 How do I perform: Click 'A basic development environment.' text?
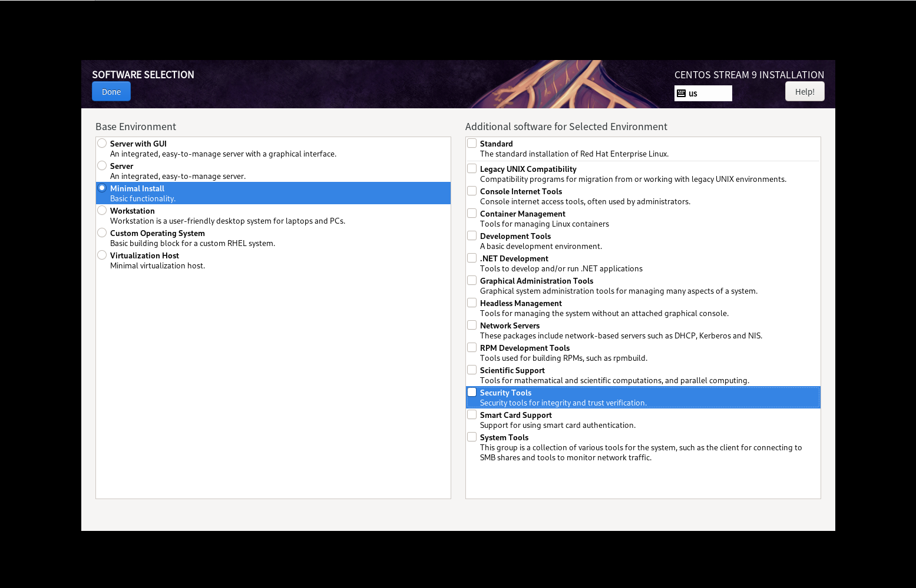point(541,246)
